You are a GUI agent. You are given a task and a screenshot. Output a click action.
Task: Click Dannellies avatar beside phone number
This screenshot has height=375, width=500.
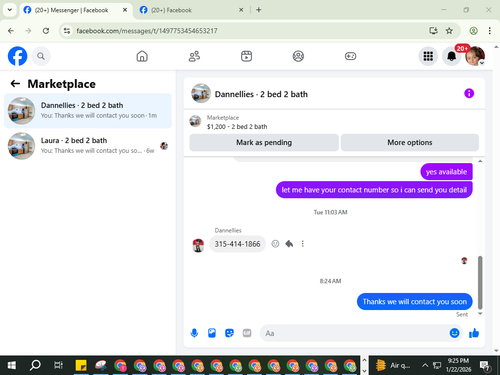[x=198, y=245]
